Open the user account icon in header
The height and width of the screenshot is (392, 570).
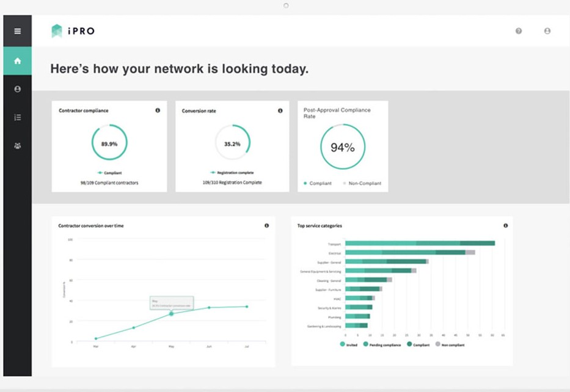pos(547,31)
